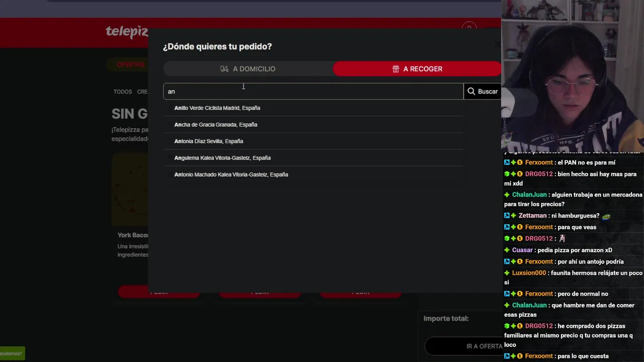Close the order location dialog
Viewport: 644px width, 362px height.
click(498, 45)
